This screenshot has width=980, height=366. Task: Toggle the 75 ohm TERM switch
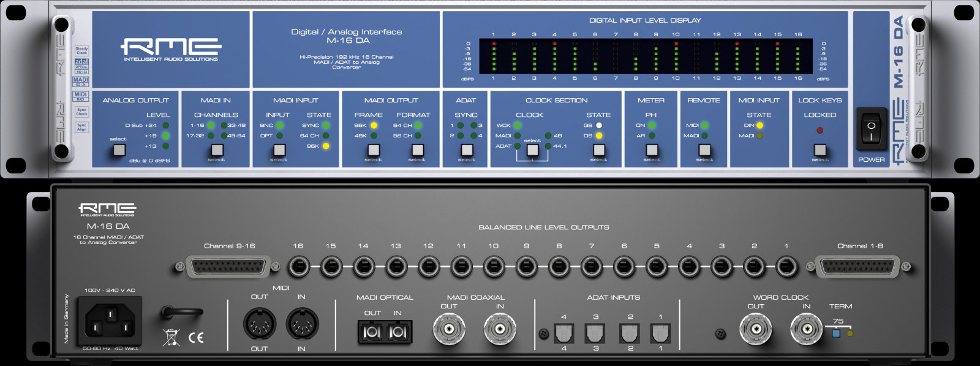click(x=836, y=334)
